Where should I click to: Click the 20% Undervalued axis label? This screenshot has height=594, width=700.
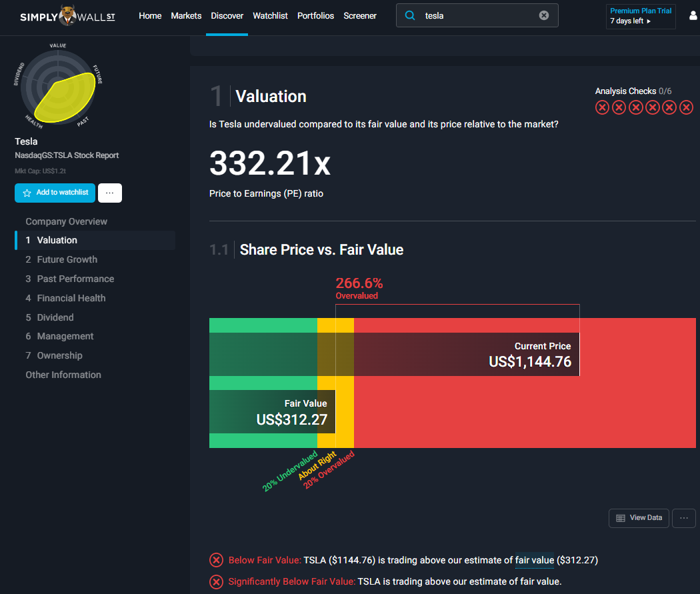pos(290,471)
